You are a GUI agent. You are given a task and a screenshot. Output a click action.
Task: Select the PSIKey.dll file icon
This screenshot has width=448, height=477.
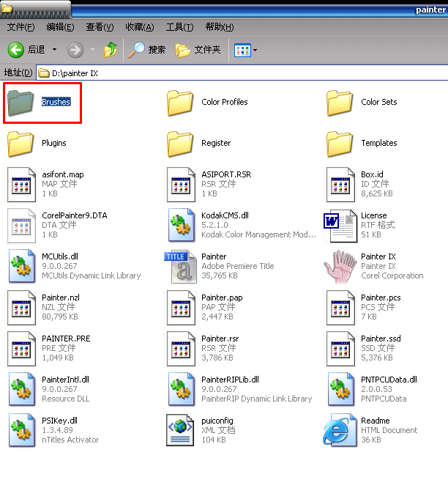pos(22,430)
